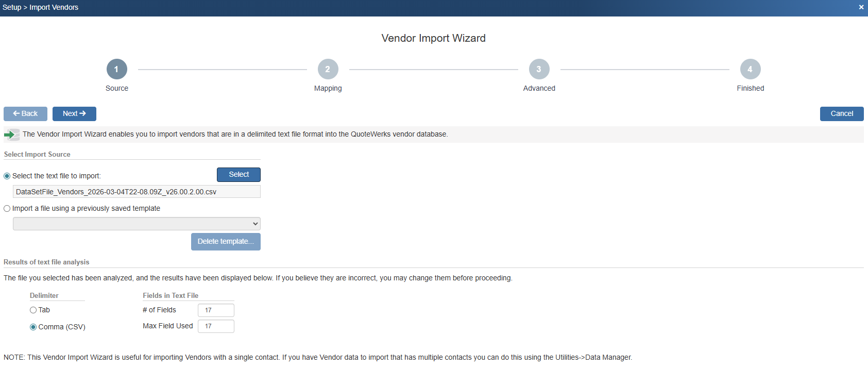Image resolution: width=868 pixels, height=368 pixels.
Task: Click the '# of Fields' input box
Action: pos(216,310)
